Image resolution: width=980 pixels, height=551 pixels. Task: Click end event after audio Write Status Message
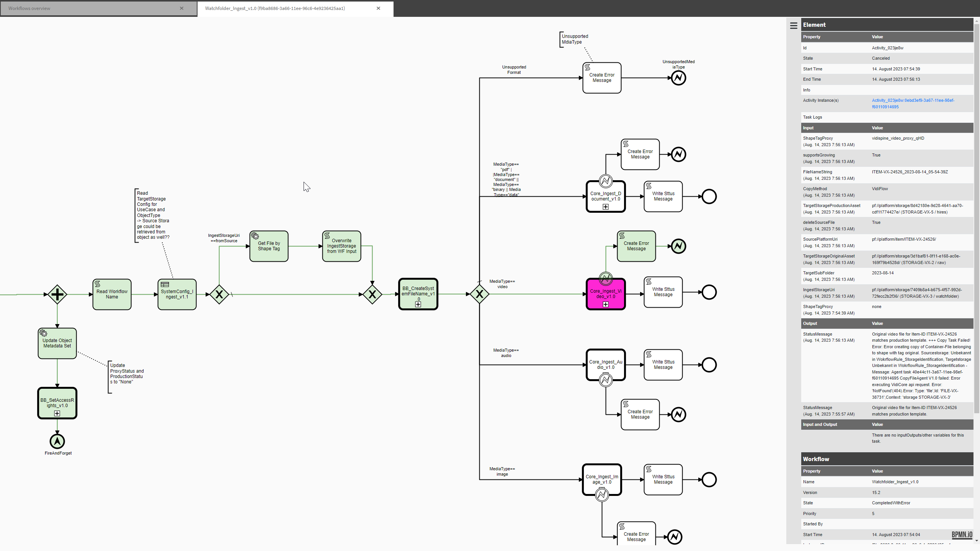point(709,365)
